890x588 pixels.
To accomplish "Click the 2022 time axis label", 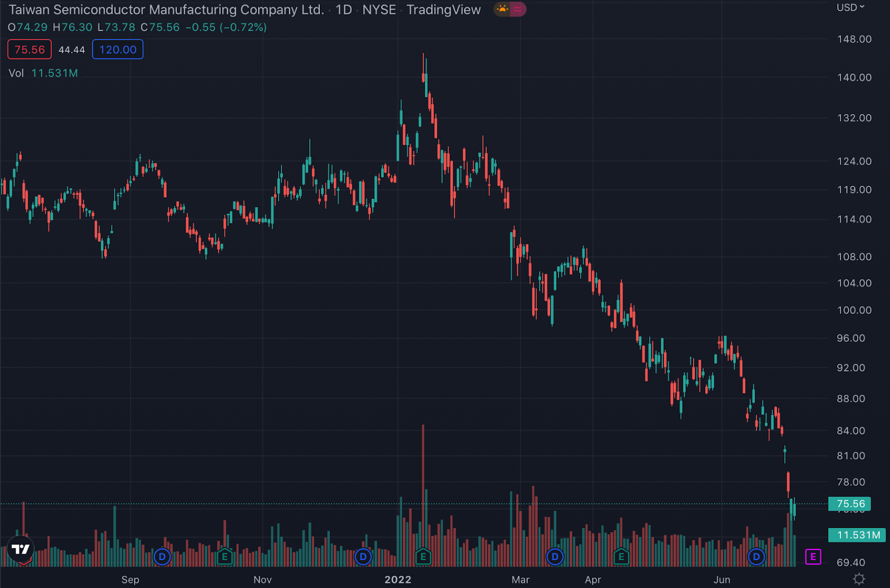I will [398, 580].
